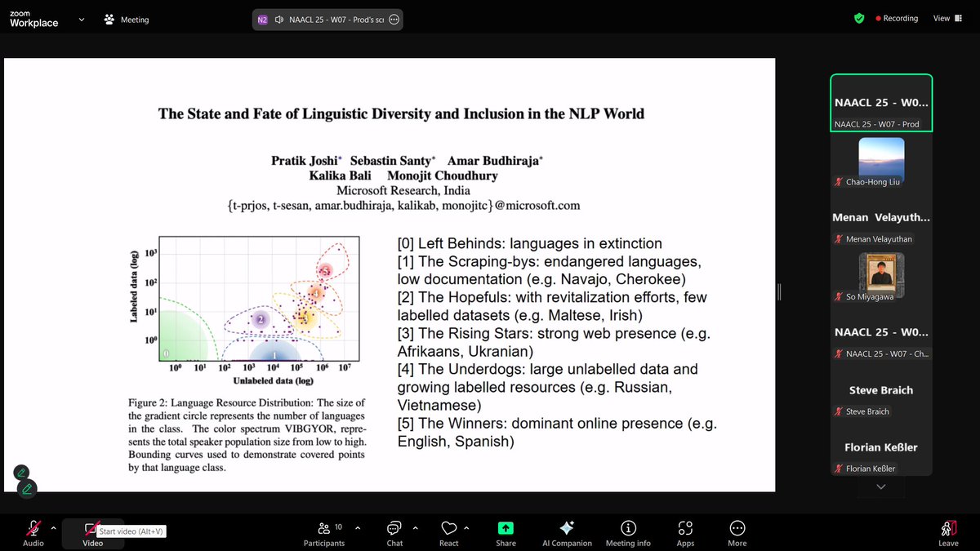Viewport: 980px width, 551px height.
Task: Select the NAACL 25 - W07 - Ch... participant tile
Action: click(881, 333)
